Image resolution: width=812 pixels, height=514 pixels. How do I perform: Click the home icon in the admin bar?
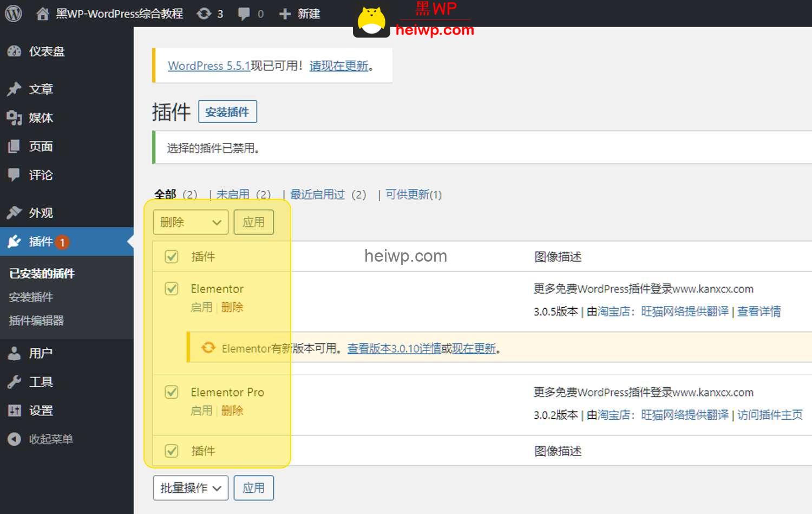coord(43,14)
